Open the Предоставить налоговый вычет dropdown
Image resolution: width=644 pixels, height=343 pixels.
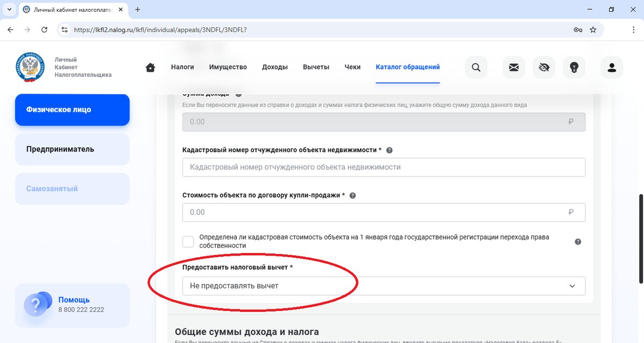tap(384, 286)
